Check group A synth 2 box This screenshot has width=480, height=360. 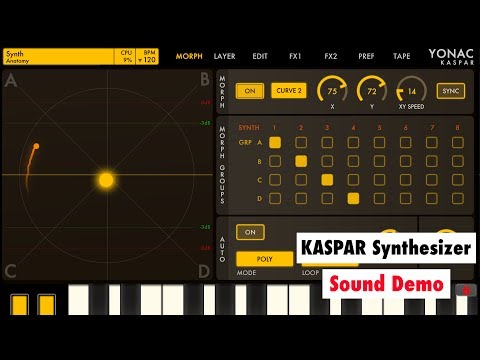tap(301, 143)
